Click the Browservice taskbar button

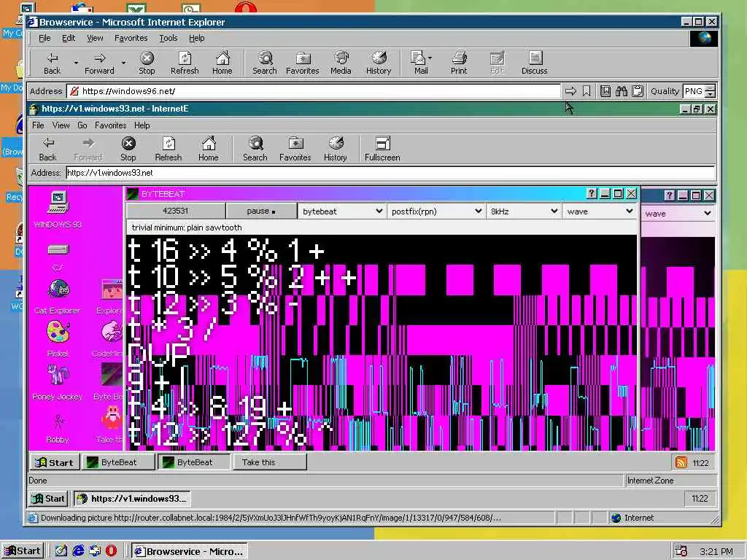[190, 551]
